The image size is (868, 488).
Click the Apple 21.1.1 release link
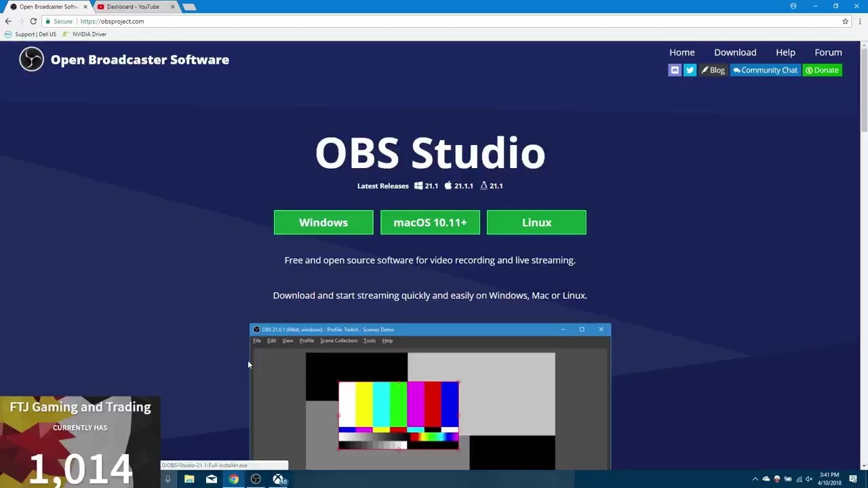(x=459, y=186)
